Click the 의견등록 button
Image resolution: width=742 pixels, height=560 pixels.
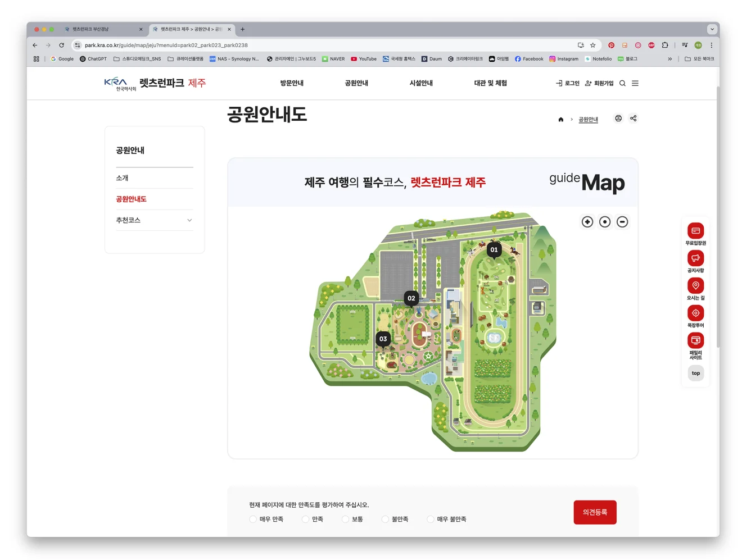[x=595, y=512]
